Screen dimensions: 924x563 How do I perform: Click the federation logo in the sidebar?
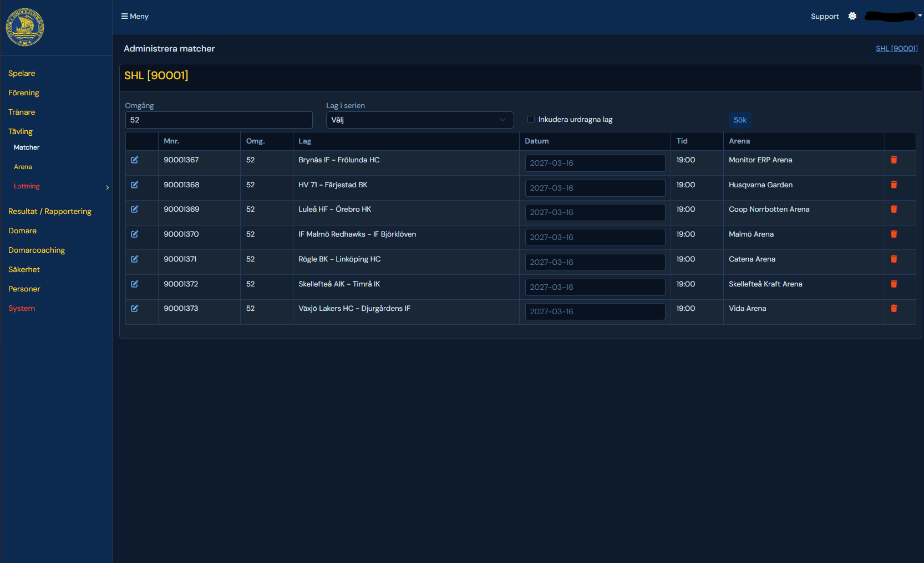25,27
